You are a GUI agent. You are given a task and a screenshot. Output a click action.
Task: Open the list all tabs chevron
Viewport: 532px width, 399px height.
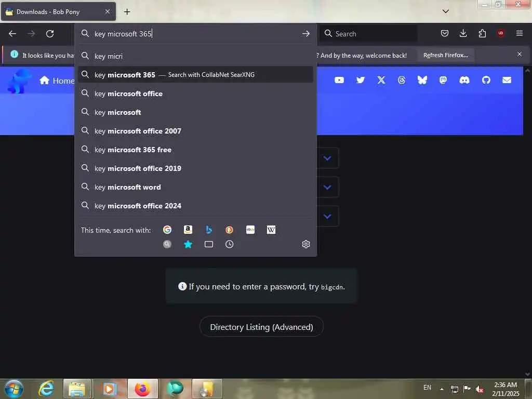click(446, 11)
